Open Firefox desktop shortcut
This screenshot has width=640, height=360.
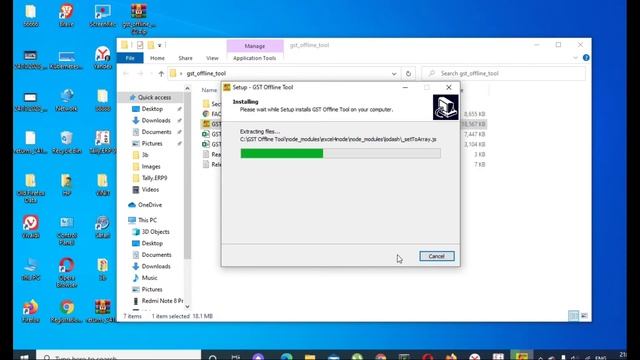point(31,311)
